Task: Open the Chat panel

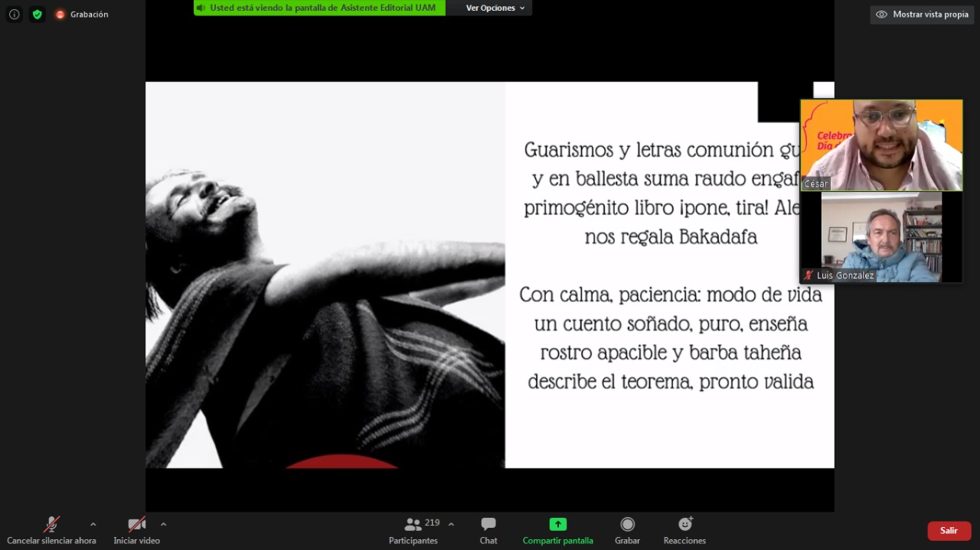Action: coord(488,530)
